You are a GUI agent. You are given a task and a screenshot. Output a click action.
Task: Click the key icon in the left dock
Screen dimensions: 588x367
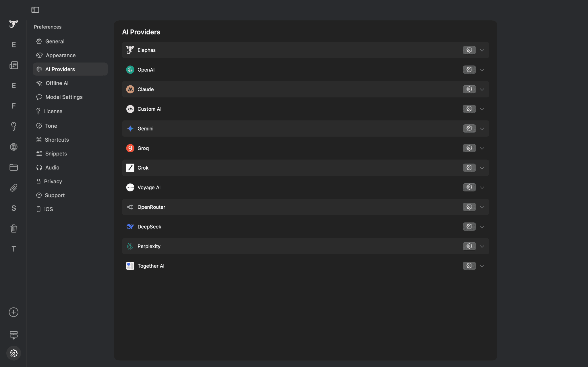click(x=13, y=126)
